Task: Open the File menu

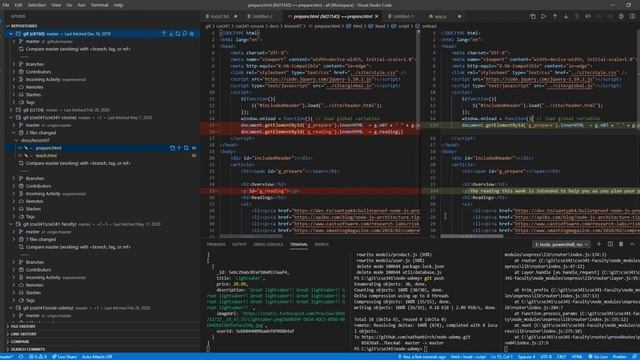Action: [x=6, y=5]
